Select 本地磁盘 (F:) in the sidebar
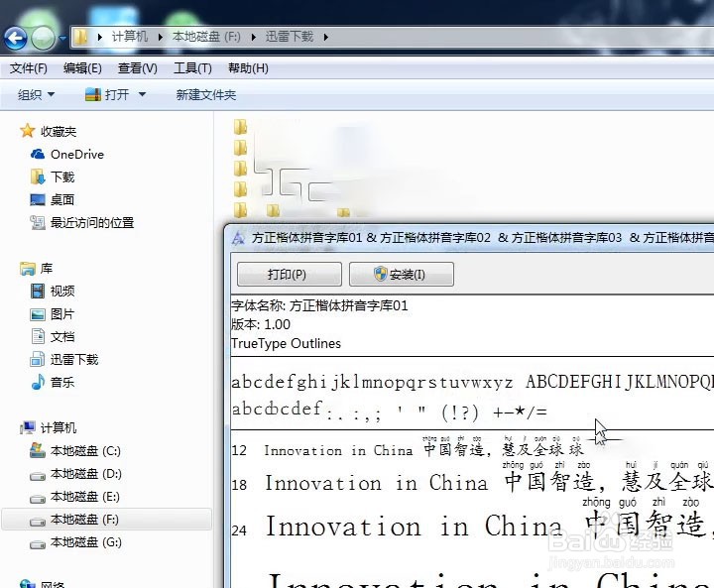This screenshot has height=588, width=714. (84, 520)
